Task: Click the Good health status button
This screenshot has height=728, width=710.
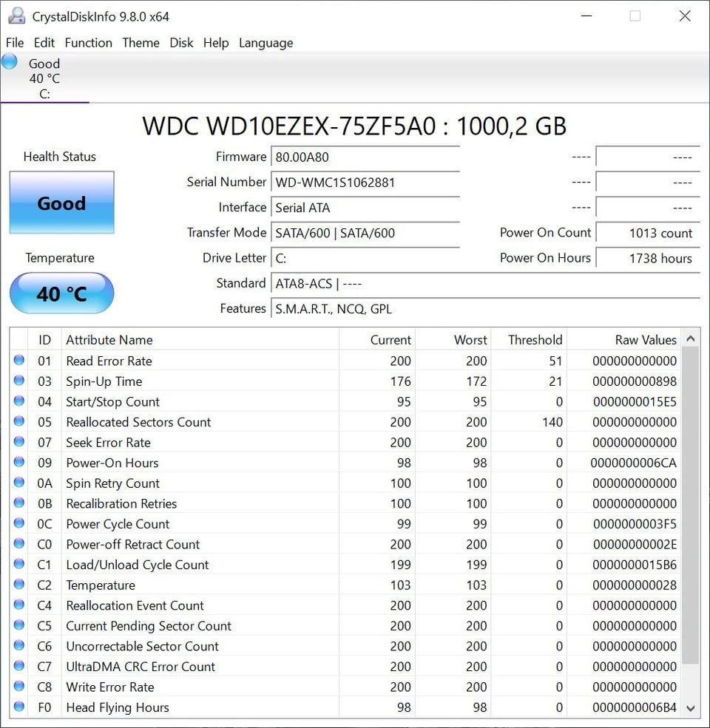Action: pyautogui.click(x=62, y=203)
